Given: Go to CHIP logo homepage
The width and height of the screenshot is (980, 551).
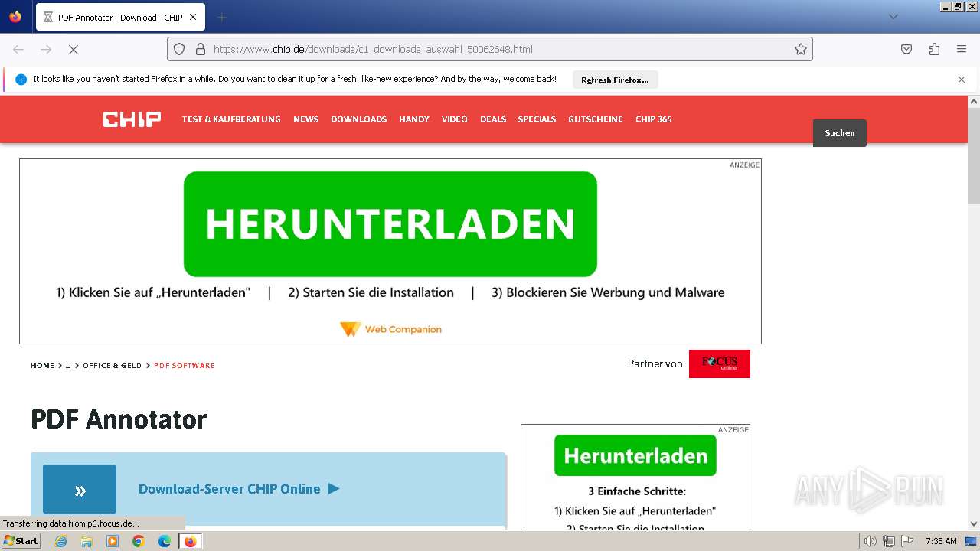Looking at the screenshot, I should coord(132,119).
